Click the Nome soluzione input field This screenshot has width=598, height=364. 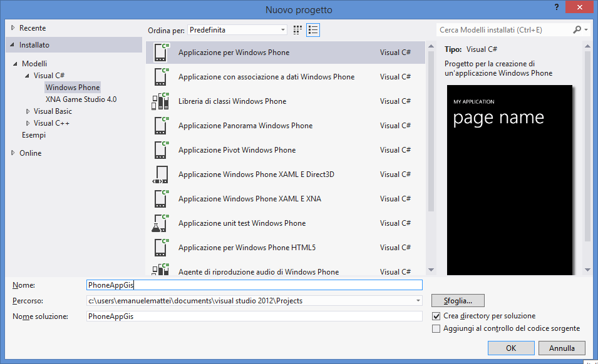click(x=254, y=316)
